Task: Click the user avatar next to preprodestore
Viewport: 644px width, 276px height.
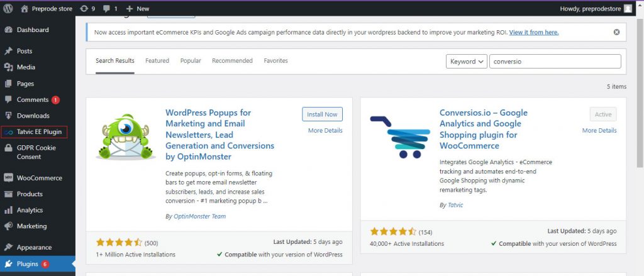Action: click(628, 9)
